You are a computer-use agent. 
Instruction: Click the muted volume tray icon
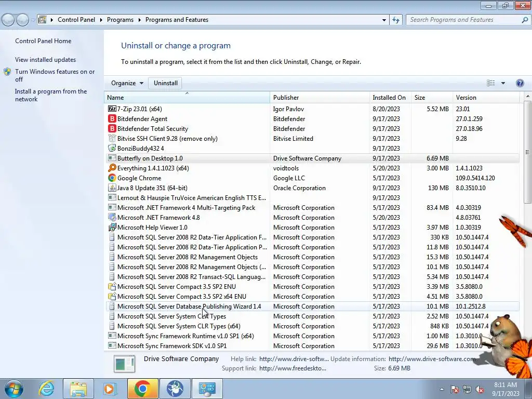click(480, 390)
